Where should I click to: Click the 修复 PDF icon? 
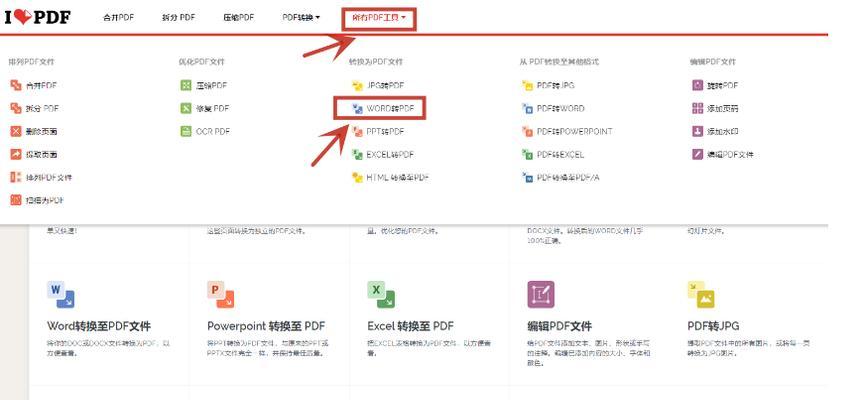[x=186, y=108]
